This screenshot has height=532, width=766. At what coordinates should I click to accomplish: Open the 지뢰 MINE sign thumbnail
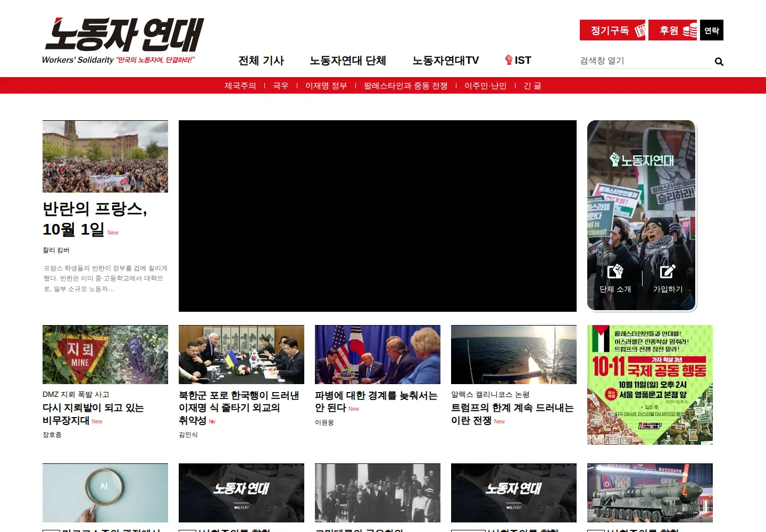pos(105,355)
